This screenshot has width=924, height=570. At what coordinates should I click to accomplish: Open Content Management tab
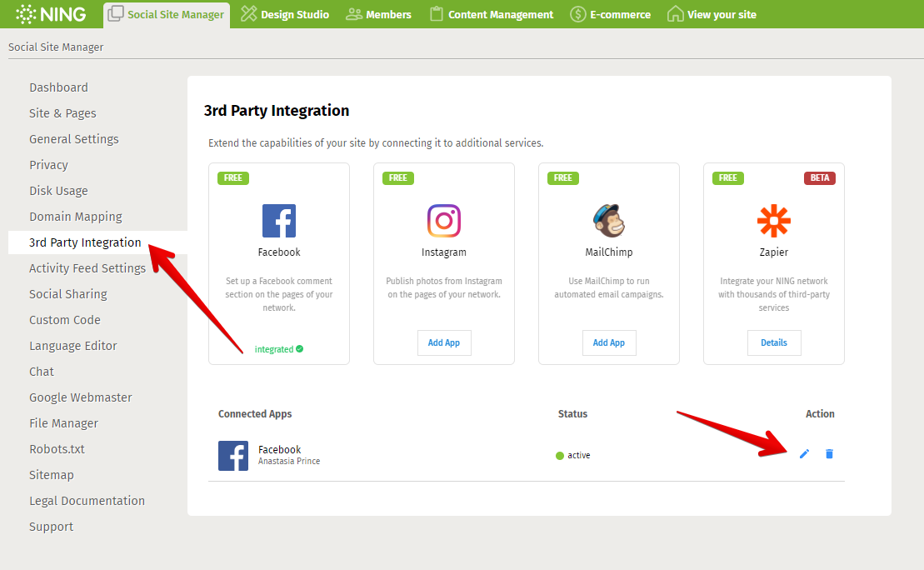point(491,14)
